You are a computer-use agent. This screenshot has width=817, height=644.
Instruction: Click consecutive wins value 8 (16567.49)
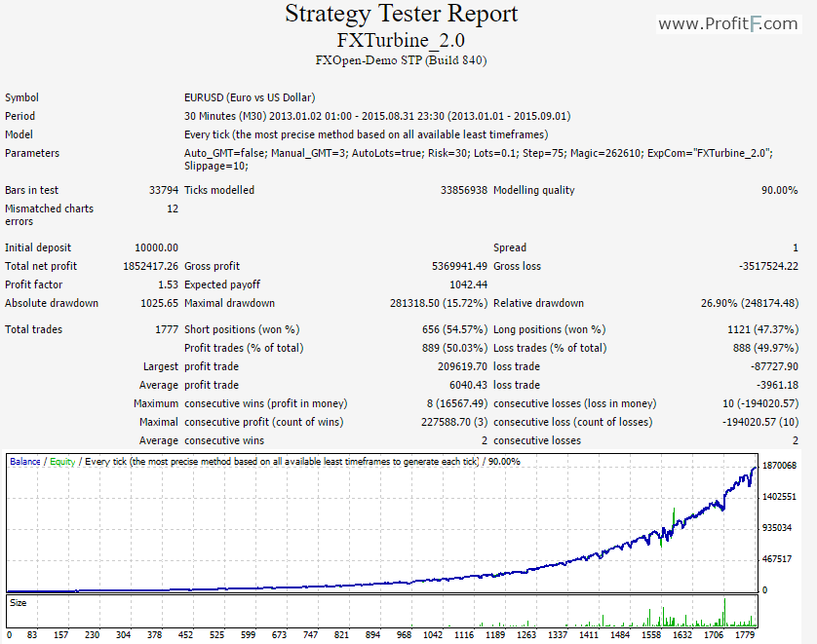pos(457,403)
